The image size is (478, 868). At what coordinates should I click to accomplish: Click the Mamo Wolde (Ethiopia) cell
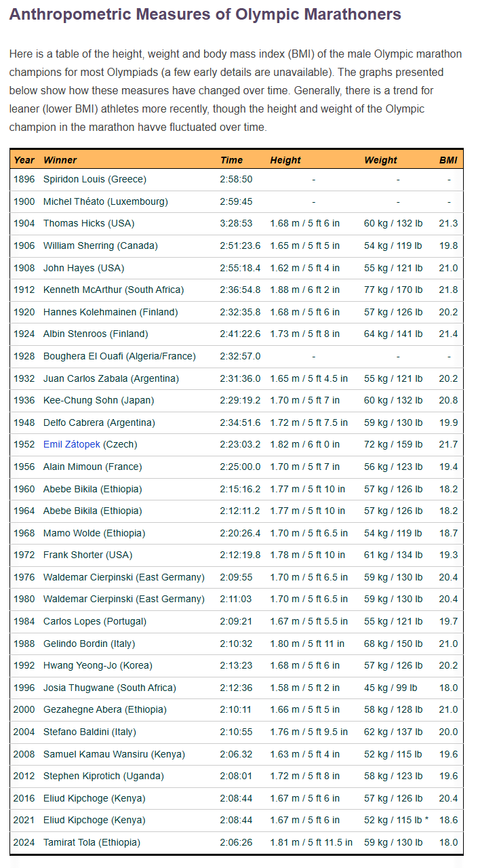94,533
